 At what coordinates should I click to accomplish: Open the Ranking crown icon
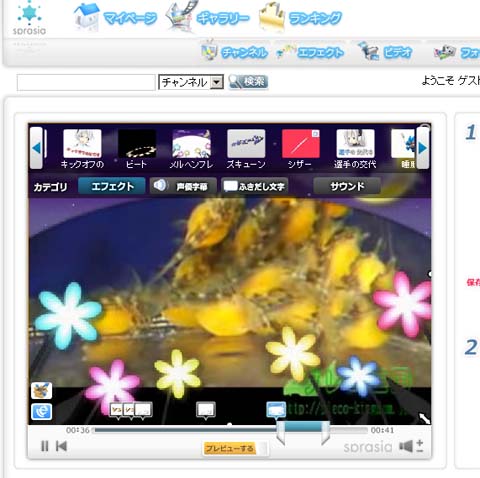(272, 18)
